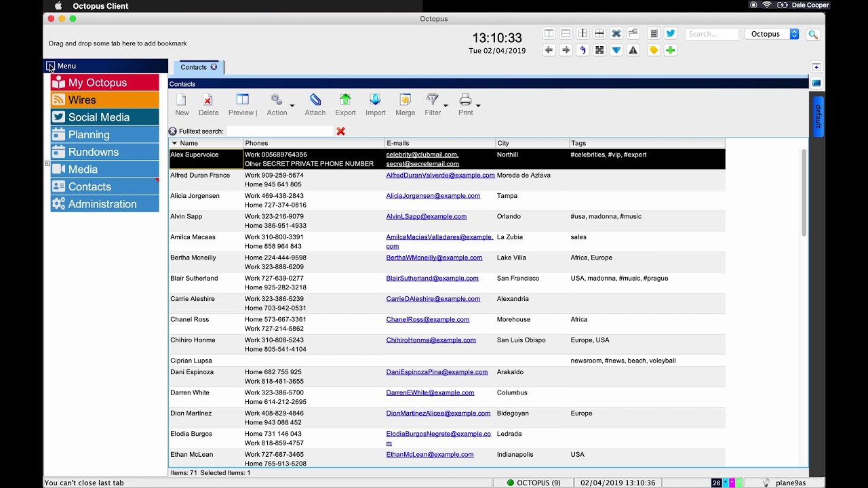The height and width of the screenshot is (488, 868).
Task: Click the Fulltext search input field
Action: point(279,131)
